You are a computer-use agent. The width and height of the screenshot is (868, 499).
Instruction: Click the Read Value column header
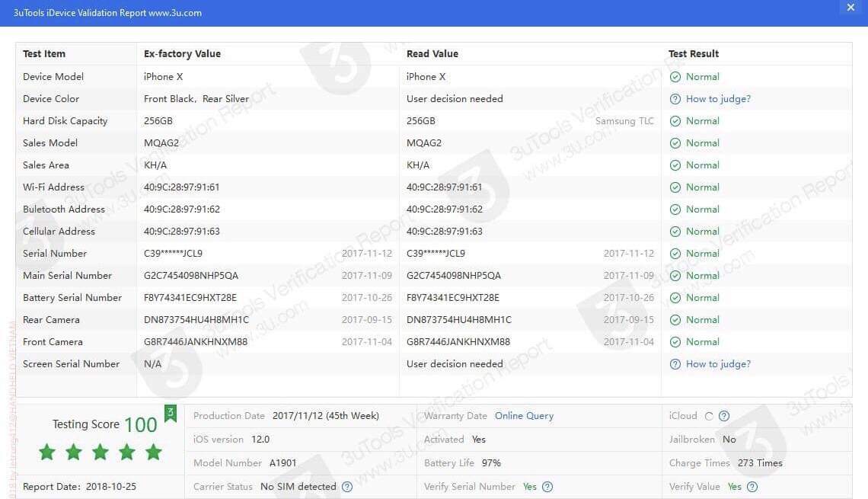(432, 54)
